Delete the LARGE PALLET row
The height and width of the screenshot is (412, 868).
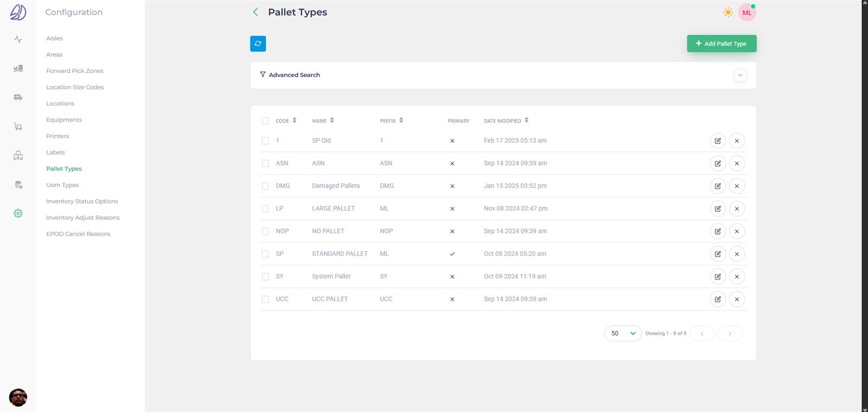point(737,208)
